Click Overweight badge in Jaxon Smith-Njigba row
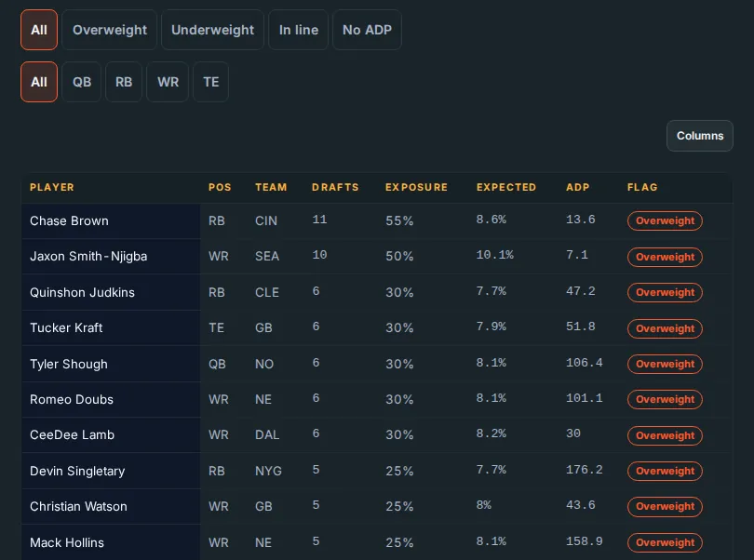This screenshot has height=560, width=754. coord(665,257)
